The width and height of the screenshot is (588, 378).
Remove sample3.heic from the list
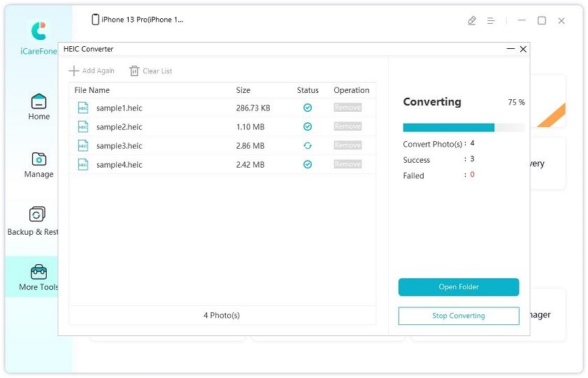[347, 145]
